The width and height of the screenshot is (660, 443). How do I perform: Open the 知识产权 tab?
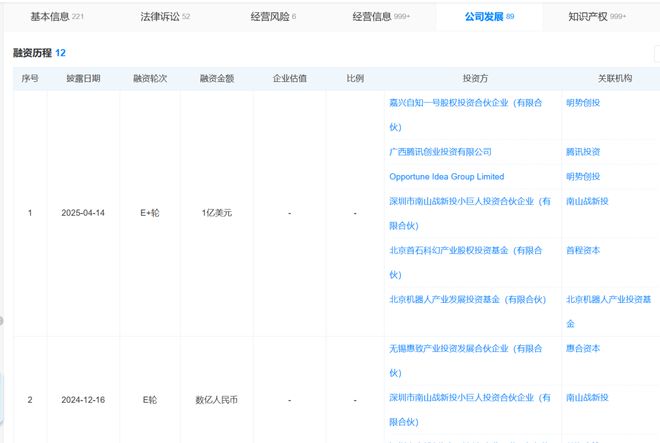coord(597,17)
